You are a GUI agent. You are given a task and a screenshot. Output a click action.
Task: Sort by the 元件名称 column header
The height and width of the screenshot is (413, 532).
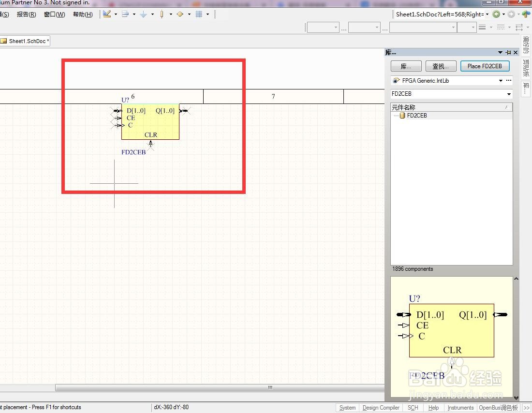pos(451,107)
